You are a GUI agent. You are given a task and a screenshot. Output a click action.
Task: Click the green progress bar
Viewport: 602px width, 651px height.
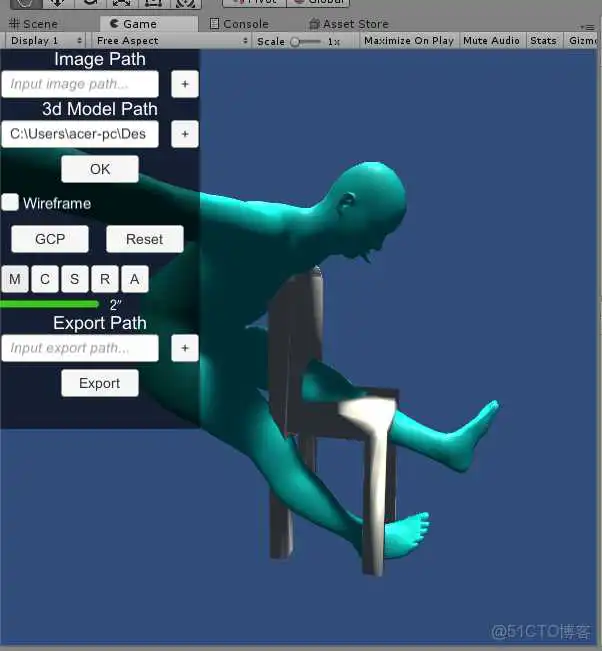49,304
